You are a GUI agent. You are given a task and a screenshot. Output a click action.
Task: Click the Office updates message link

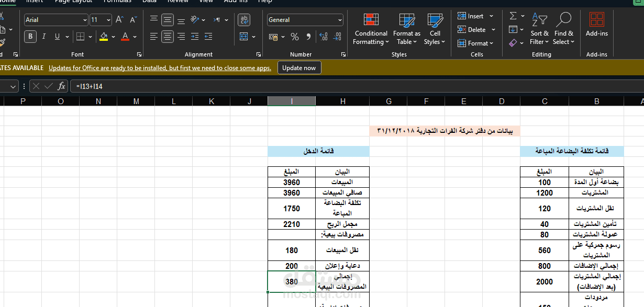160,68
